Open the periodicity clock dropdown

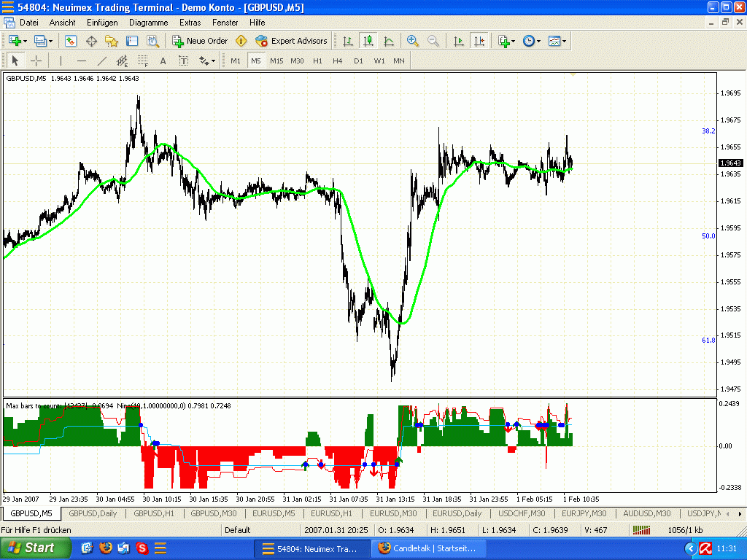click(x=538, y=41)
